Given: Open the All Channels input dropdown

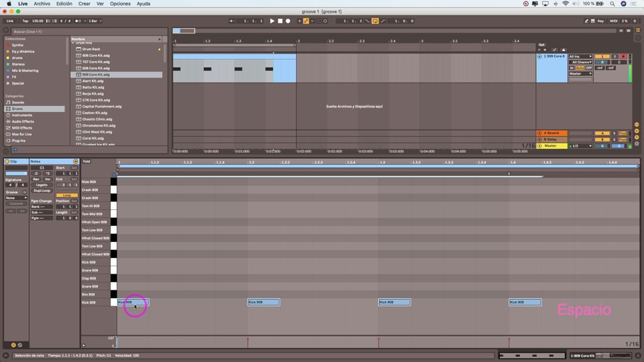Looking at the screenshot, I should 580,62.
